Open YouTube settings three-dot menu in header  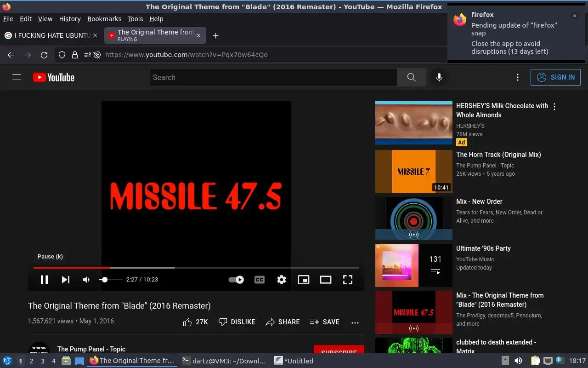click(x=518, y=77)
